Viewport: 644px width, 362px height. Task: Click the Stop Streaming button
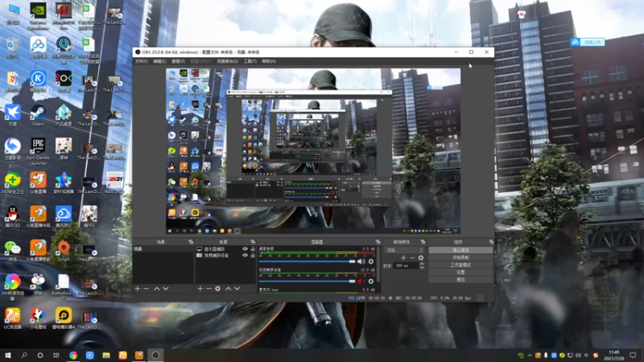[460, 250]
